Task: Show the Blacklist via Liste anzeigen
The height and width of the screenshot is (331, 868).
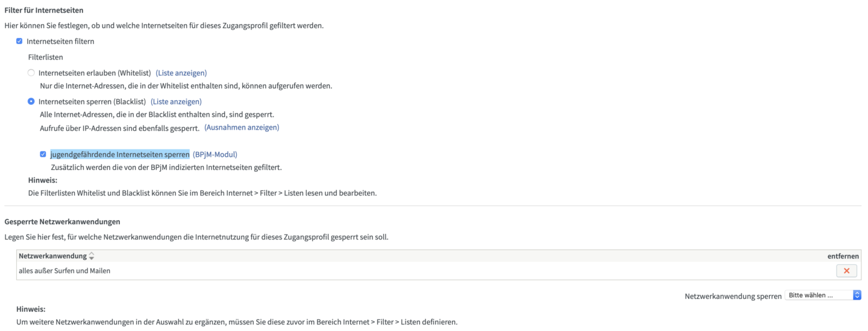Action: 176,101
